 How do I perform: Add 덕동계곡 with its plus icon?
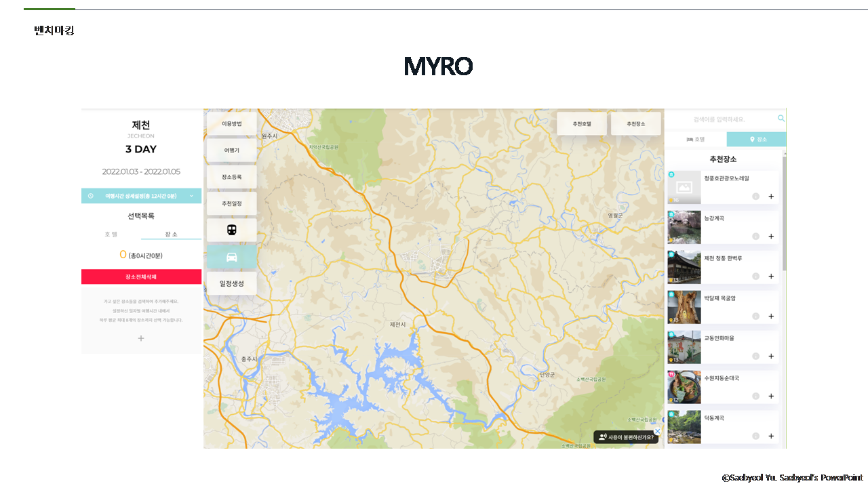(x=771, y=436)
